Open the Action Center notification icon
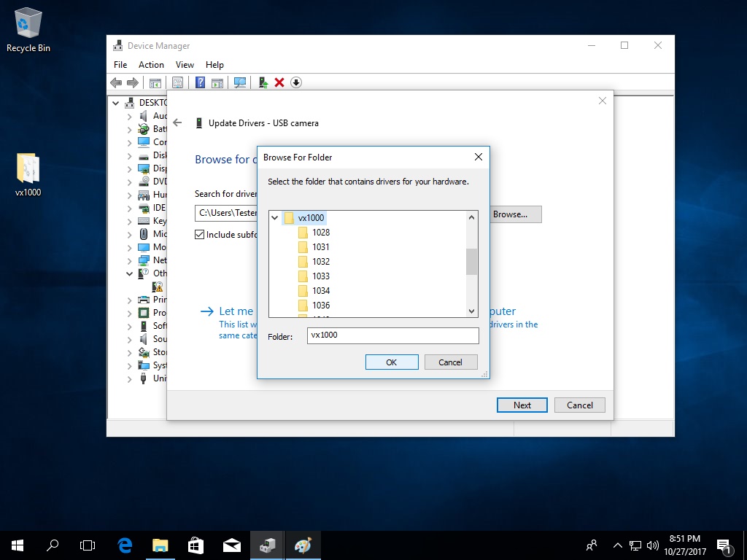The image size is (747, 560). (724, 545)
